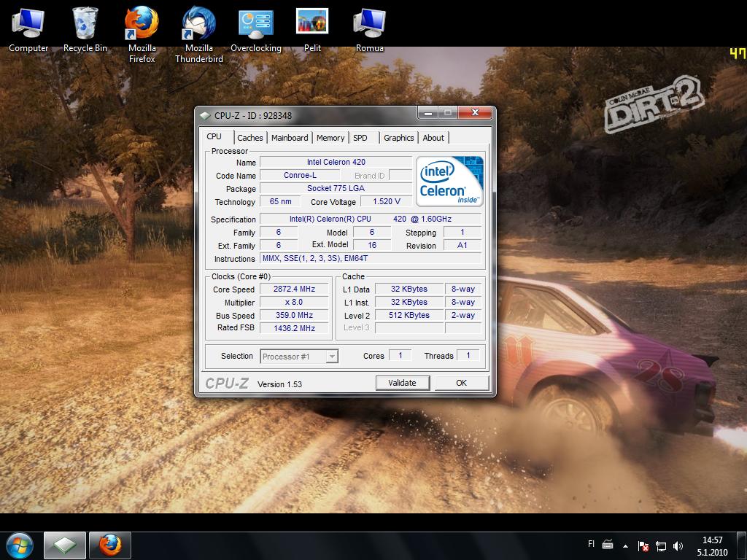This screenshot has height=560, width=747.
Task: Click the FI language indicator in tray
Action: 591,544
